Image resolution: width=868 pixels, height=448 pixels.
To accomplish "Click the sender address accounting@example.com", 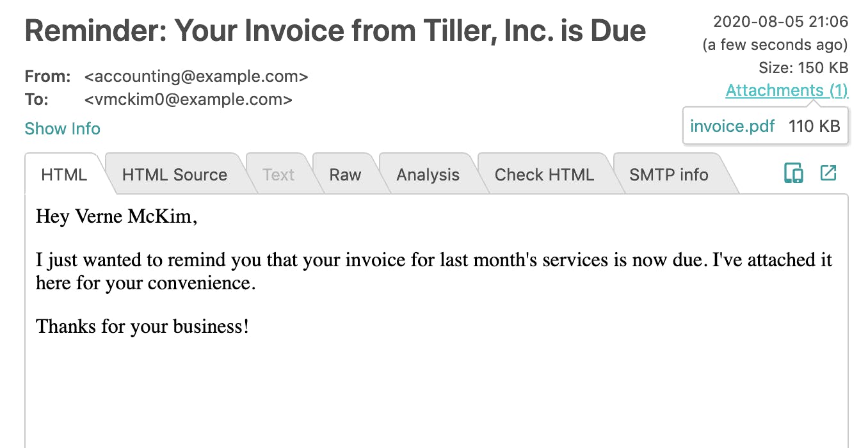I will [x=197, y=77].
